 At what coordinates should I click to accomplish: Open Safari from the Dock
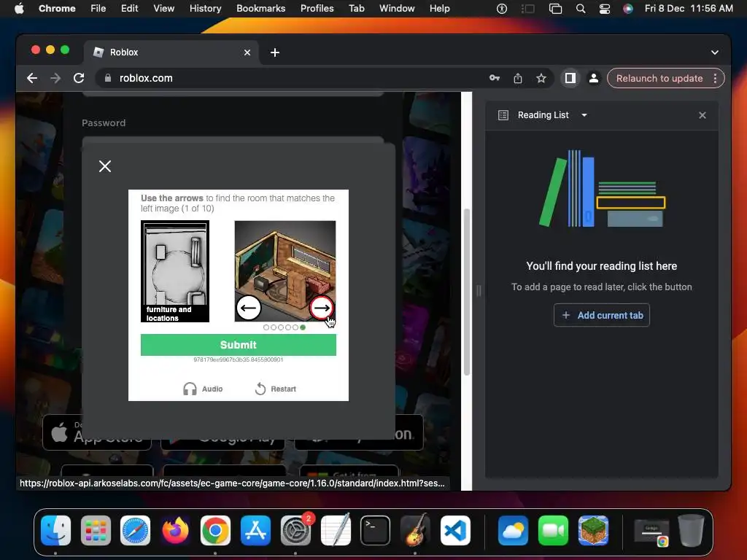pyautogui.click(x=135, y=531)
